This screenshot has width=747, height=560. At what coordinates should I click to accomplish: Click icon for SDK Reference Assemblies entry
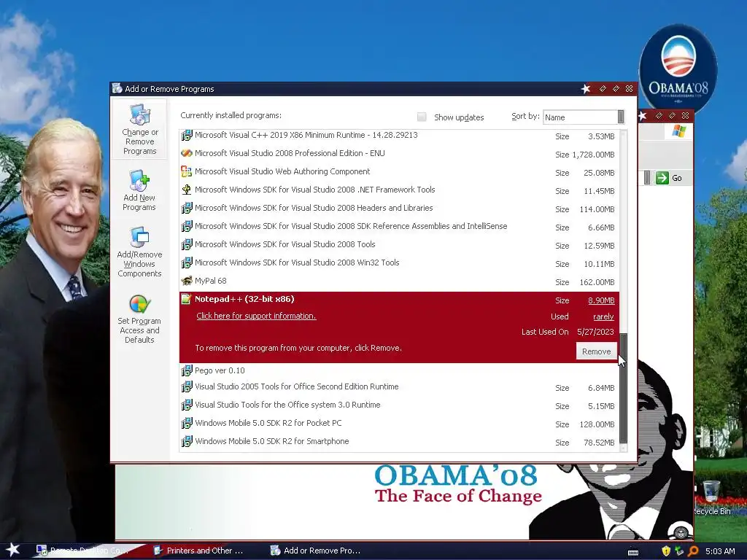[x=187, y=226]
